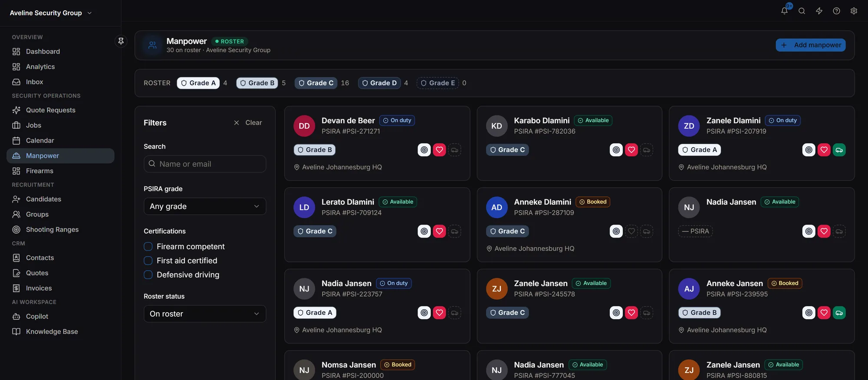This screenshot has width=868, height=380.
Task: Click Grade B badge on Devan de Beer card
Action: click(315, 150)
